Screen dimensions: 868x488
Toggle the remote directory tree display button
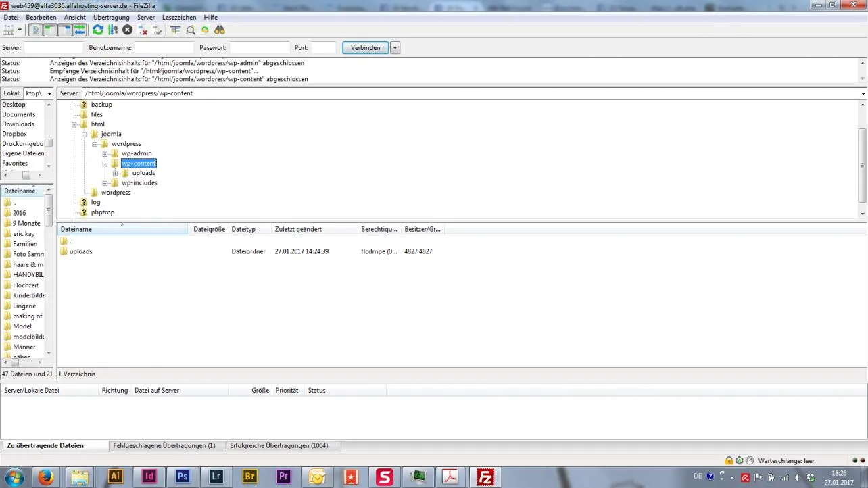click(x=65, y=30)
